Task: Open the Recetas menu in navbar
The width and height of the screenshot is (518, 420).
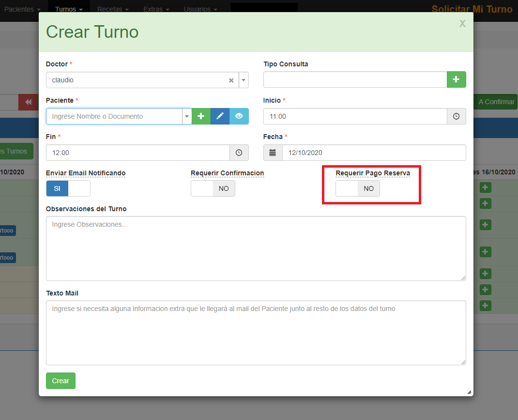Action: tap(112, 9)
